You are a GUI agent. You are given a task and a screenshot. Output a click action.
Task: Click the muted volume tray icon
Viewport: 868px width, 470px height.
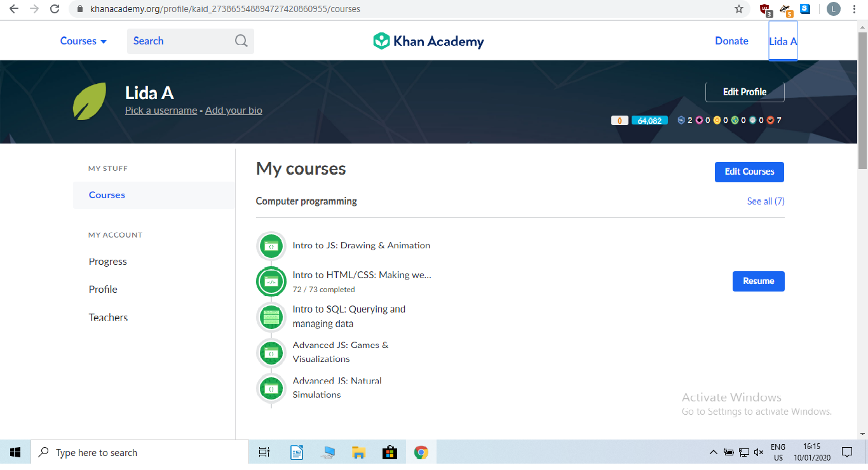pos(759,453)
